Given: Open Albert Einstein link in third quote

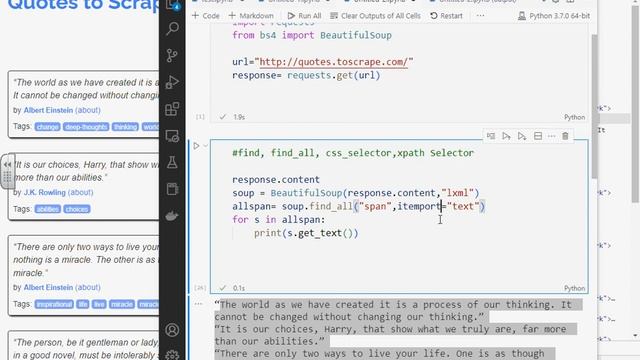Looking at the screenshot, I should [48, 287].
